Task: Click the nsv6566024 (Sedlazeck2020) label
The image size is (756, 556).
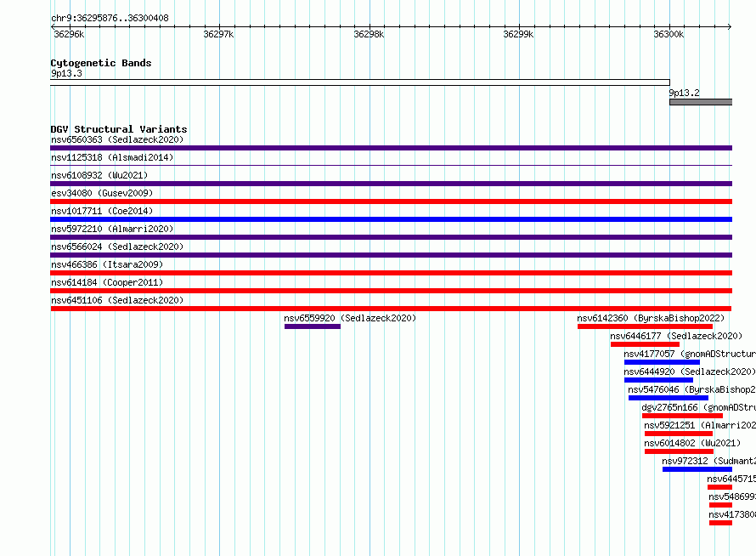Action: click(117, 247)
